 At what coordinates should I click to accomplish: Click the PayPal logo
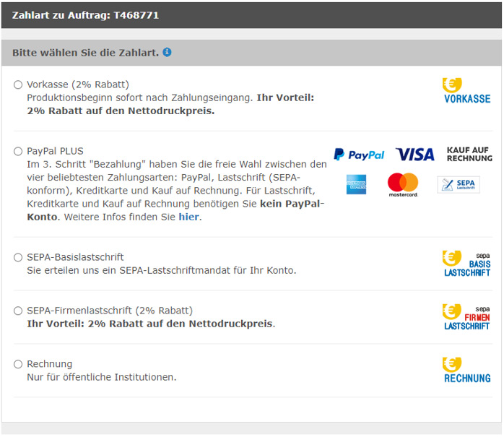[359, 155]
